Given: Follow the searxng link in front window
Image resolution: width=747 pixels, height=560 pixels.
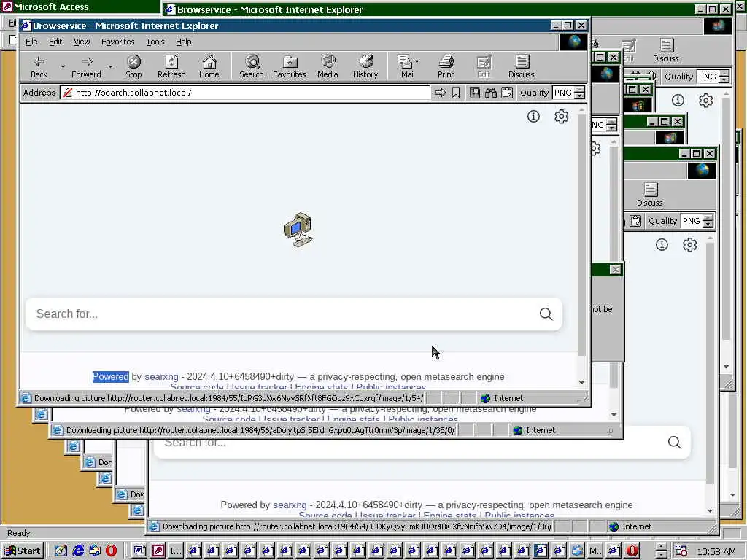Looking at the screenshot, I should pos(161,377).
